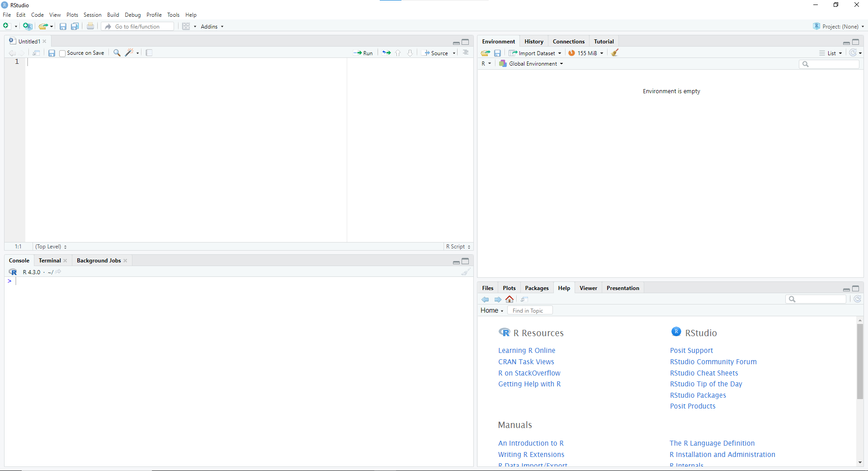Save workspace icon in Environment pane
Screen dimensions: 868x471
[497, 53]
